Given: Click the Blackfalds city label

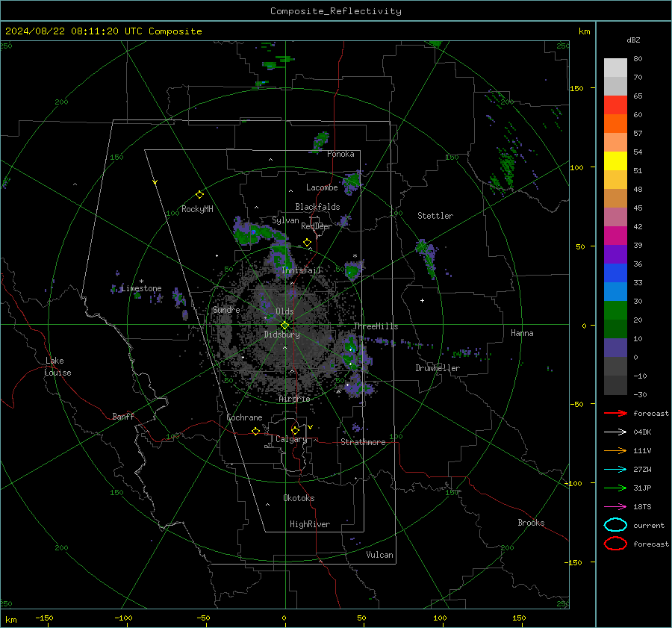Looking at the screenshot, I should click(x=317, y=207).
